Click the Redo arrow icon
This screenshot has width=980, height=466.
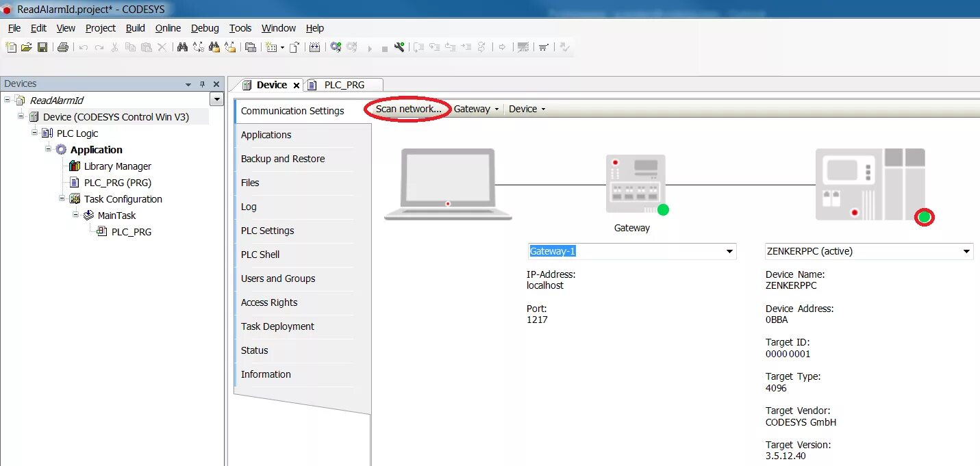[x=99, y=47]
